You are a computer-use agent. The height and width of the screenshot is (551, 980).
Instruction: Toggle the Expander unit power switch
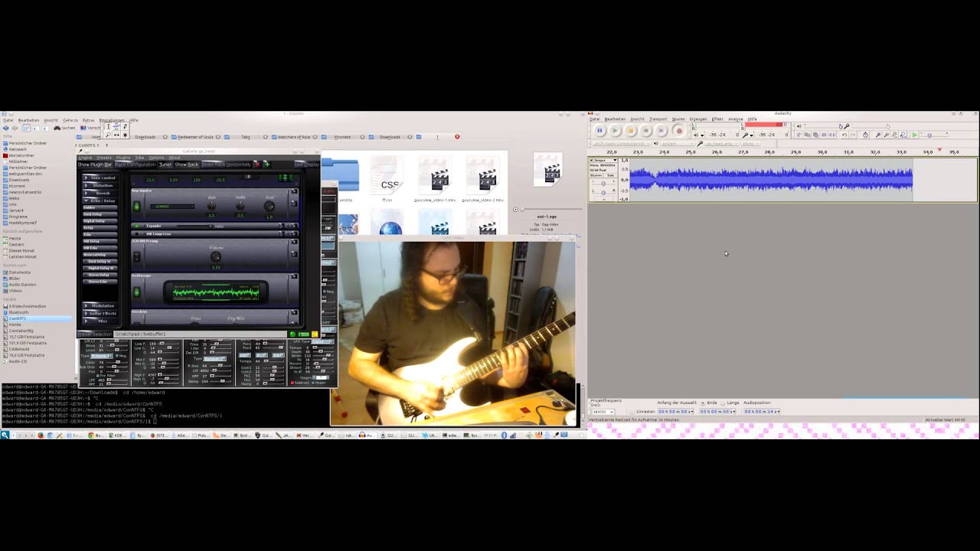coord(137,226)
